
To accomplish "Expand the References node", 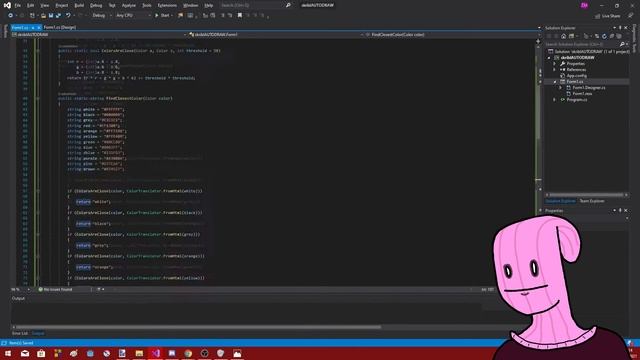I will coord(555,70).
